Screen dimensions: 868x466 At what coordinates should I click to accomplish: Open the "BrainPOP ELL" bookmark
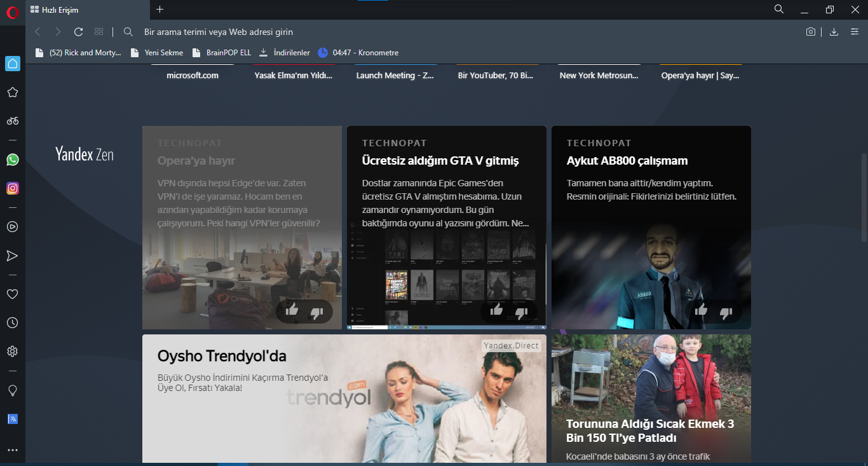222,53
